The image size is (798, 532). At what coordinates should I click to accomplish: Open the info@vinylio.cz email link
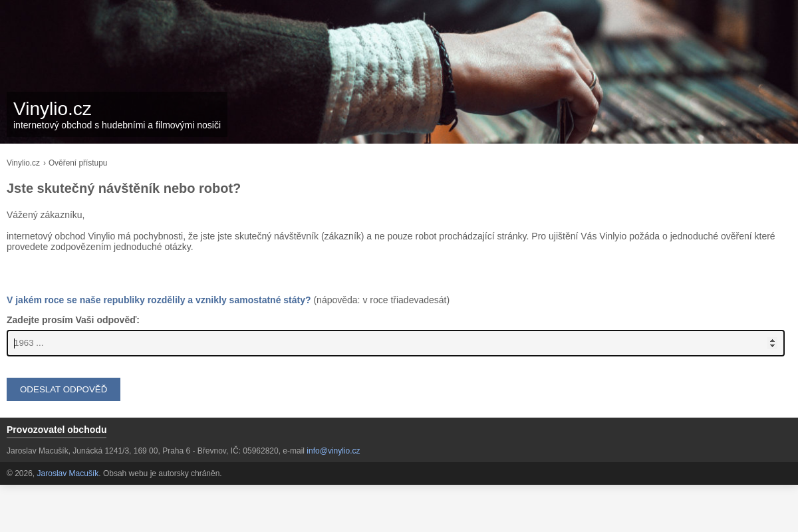point(333,451)
